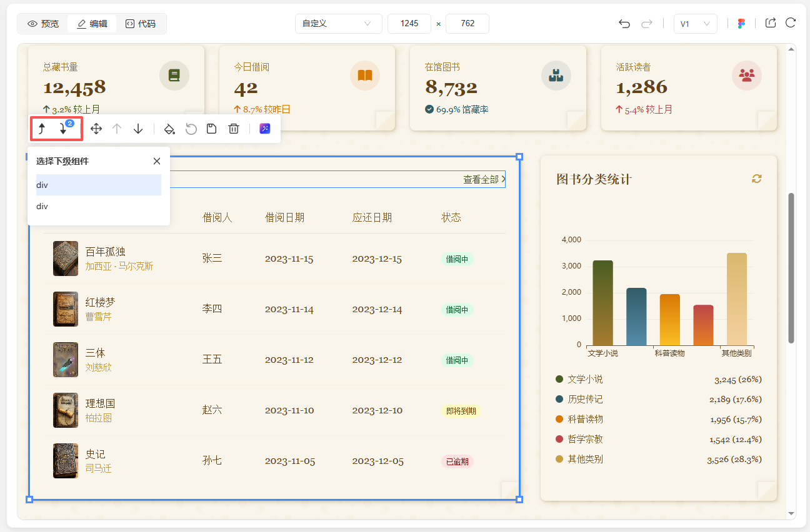Click the select parent component arrow icon
The image size is (810, 532).
pos(42,129)
